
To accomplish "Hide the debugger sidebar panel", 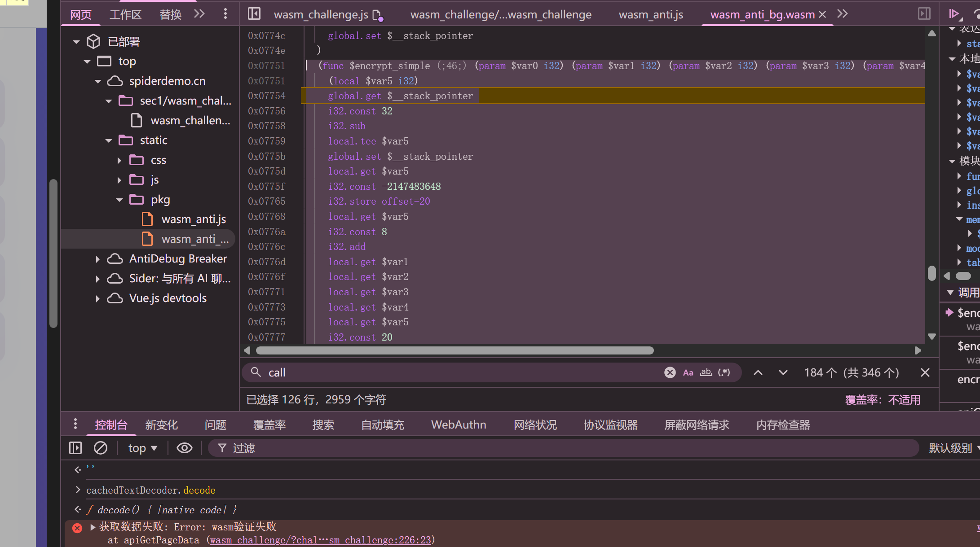I will pos(924,14).
